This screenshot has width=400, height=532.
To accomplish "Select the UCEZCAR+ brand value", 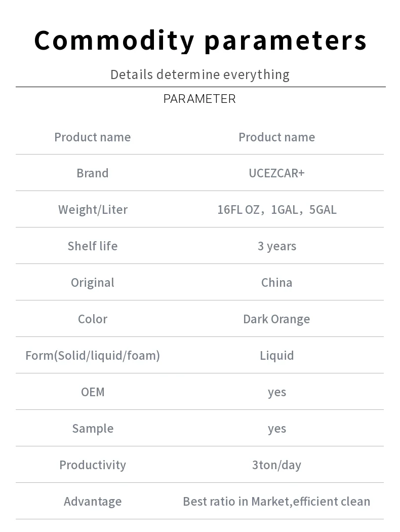I will tap(276, 173).
